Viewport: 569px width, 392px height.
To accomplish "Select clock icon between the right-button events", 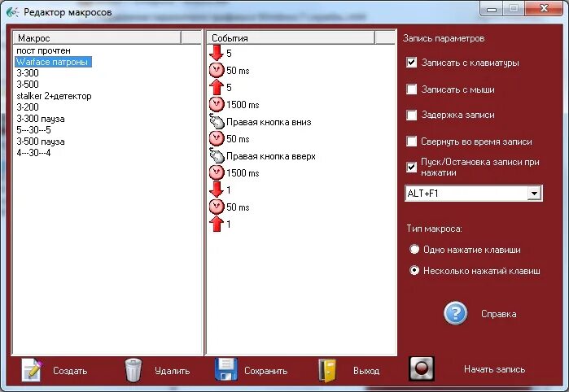I will coord(217,138).
